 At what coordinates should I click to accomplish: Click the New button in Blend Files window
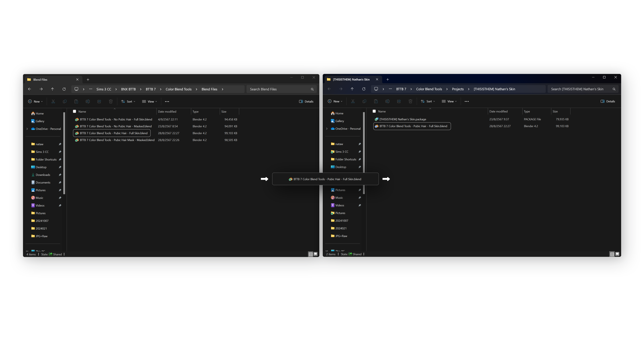pyautogui.click(x=35, y=101)
